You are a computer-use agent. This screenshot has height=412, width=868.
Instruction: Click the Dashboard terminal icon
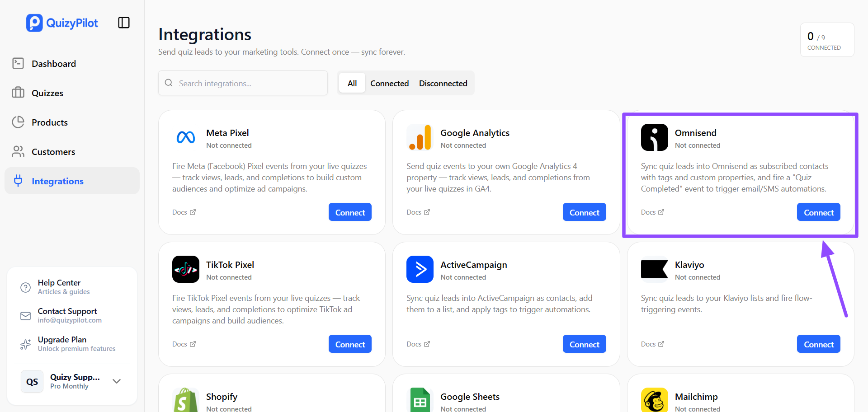(x=18, y=63)
